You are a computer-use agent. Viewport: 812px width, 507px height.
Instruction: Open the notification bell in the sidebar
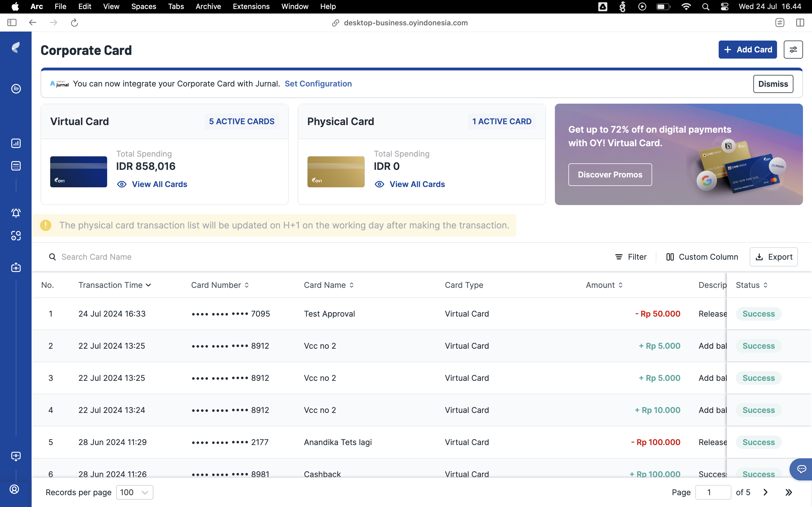coord(16,213)
